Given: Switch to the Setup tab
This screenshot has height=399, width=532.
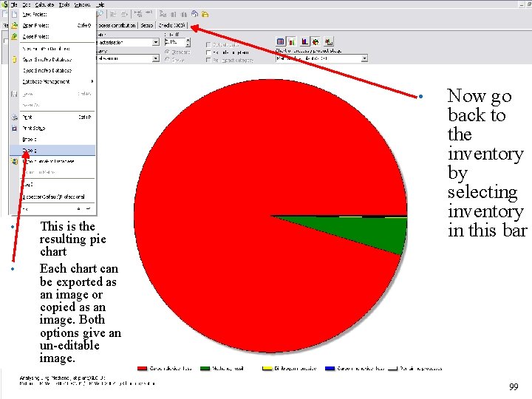Looking at the screenshot, I should point(146,25).
